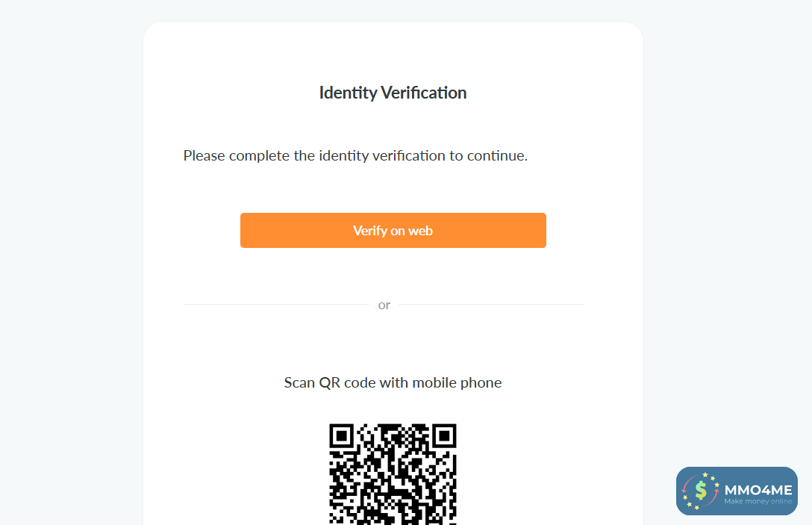The image size is (812, 525).
Task: Click the word Verification in the heading
Action: 424,93
